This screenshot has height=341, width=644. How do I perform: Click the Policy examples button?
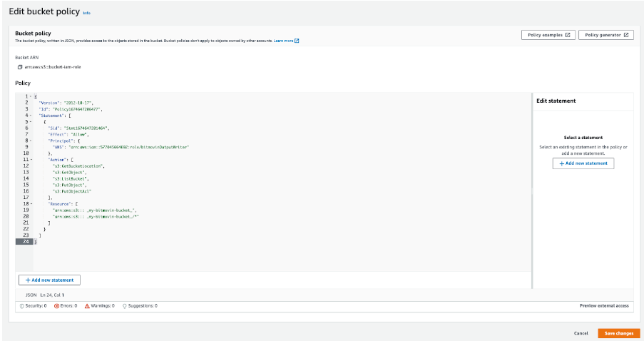pyautogui.click(x=548, y=35)
